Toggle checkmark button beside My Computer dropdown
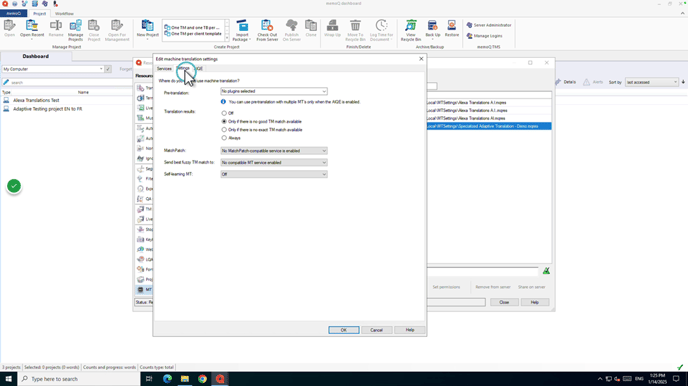Viewport: 688px width, 386px height. point(108,69)
